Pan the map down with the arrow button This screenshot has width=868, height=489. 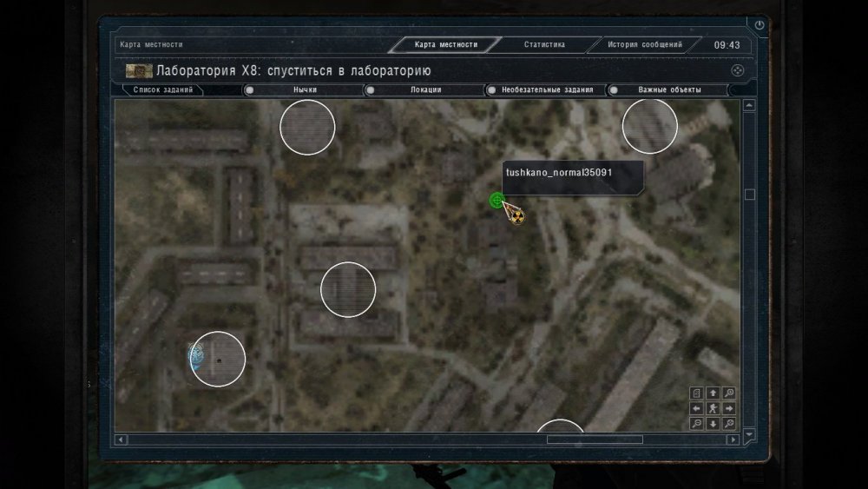point(713,424)
